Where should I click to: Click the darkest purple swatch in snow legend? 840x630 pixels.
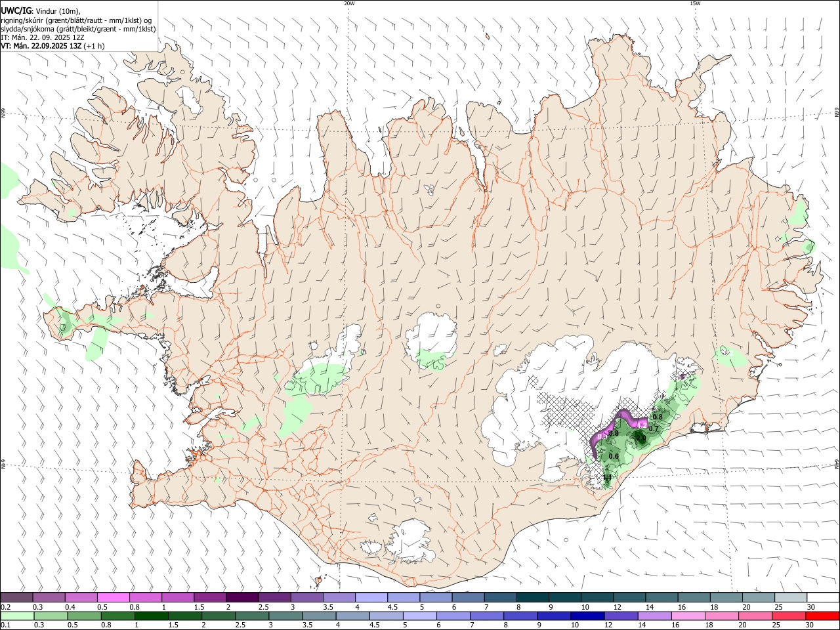tap(242, 597)
